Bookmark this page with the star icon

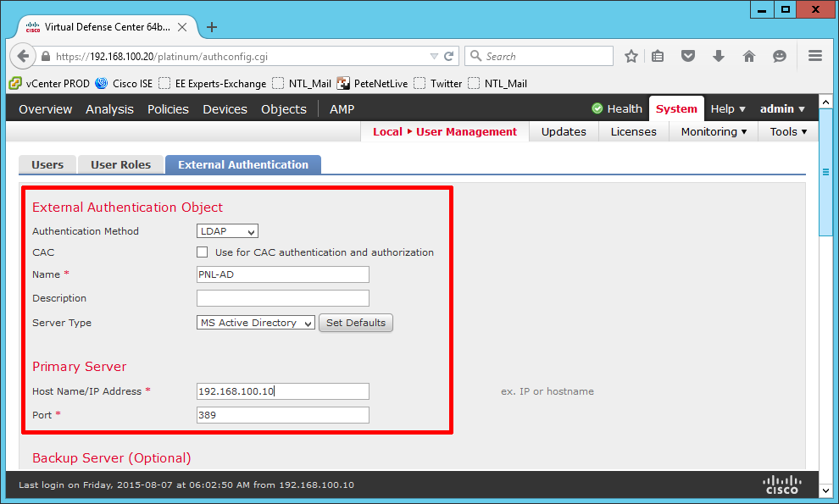tap(631, 56)
